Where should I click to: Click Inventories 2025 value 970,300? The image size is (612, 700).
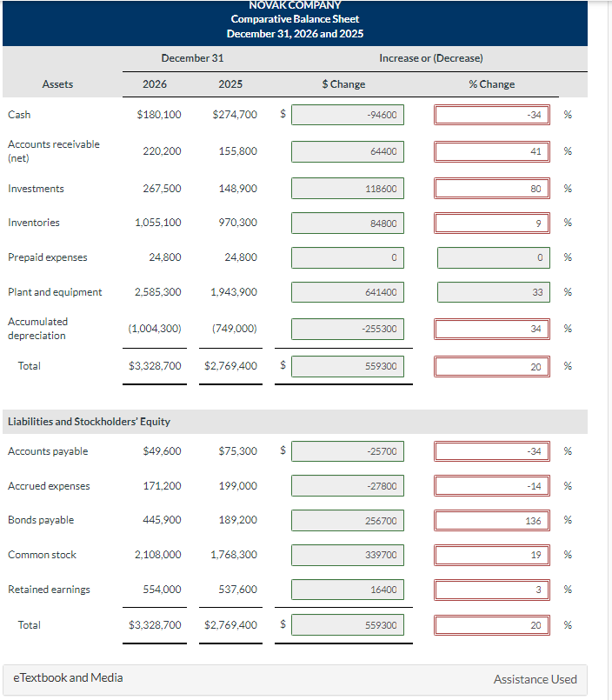point(238,223)
